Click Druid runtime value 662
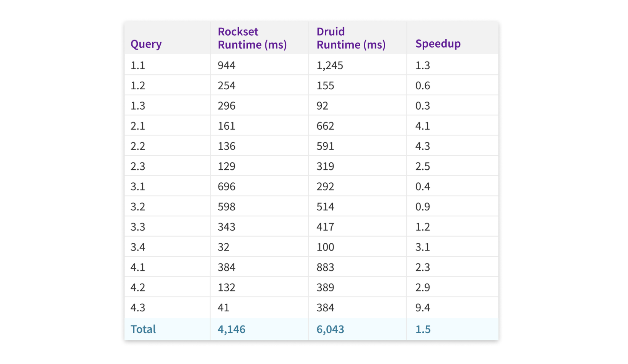The height and width of the screenshot is (364, 628). [326, 126]
